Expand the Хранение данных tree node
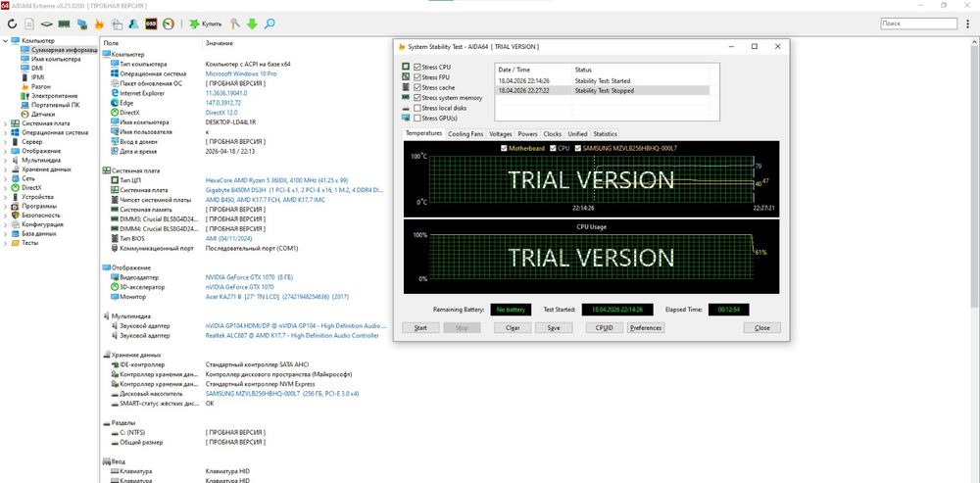 tap(6, 169)
